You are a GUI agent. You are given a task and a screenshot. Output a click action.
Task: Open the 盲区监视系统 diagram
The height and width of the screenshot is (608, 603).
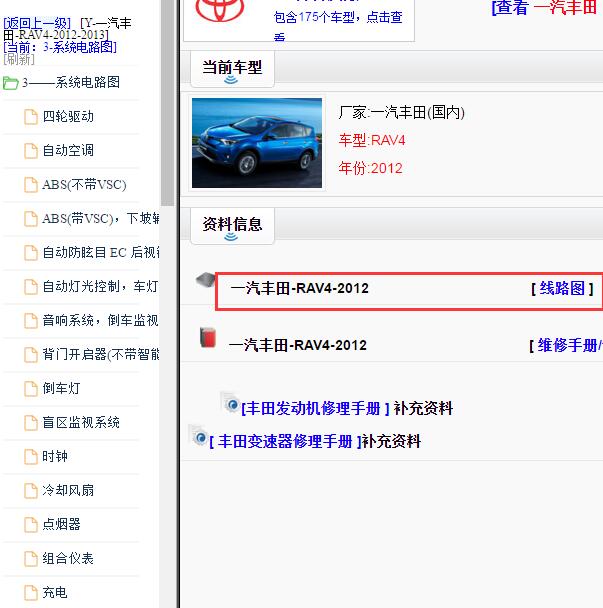click(x=81, y=423)
